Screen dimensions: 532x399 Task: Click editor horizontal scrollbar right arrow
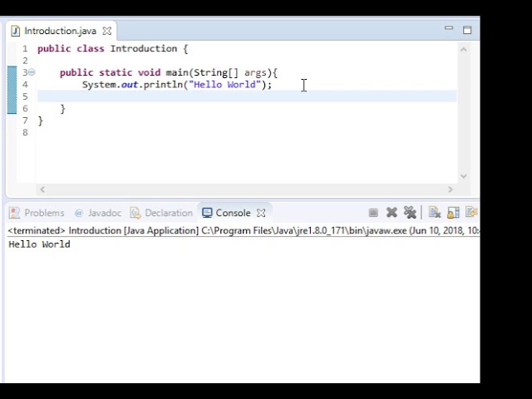tap(451, 190)
